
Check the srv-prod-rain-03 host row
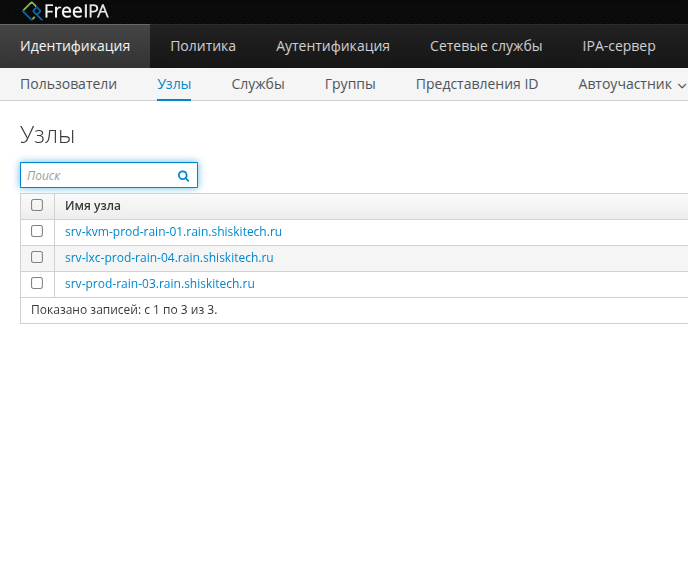click(x=37, y=283)
